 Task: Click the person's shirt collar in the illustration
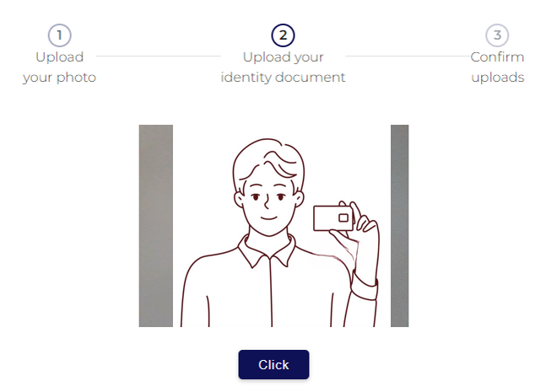267,250
